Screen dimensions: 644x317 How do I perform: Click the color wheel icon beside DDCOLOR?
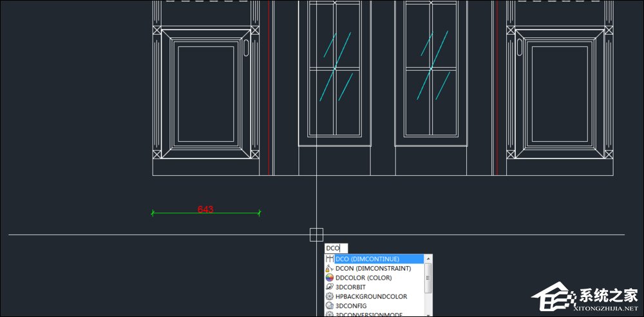tap(329, 278)
